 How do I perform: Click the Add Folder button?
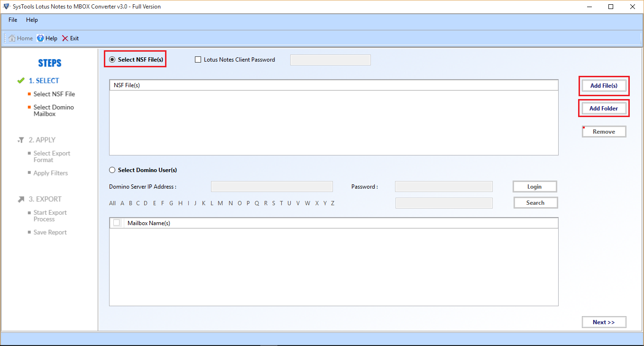coord(604,109)
